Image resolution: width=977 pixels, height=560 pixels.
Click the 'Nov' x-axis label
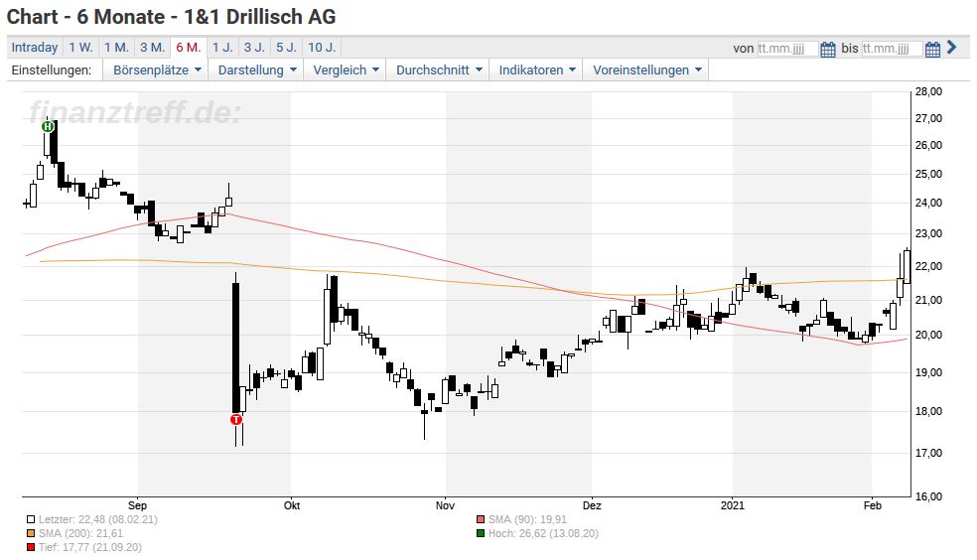click(445, 505)
